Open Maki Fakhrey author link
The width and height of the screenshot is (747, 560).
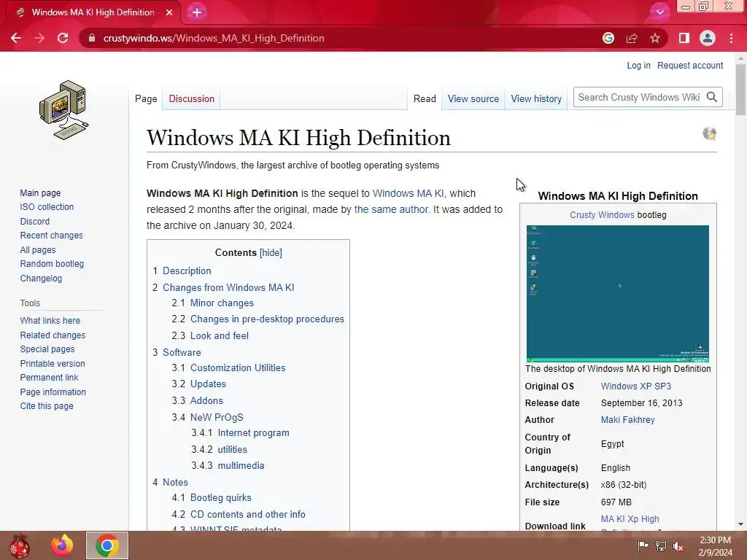627,420
